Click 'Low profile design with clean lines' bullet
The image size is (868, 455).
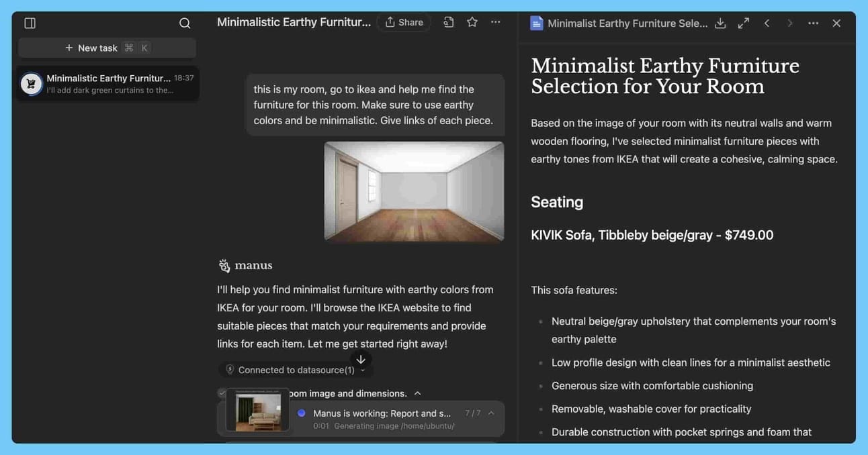pos(691,362)
